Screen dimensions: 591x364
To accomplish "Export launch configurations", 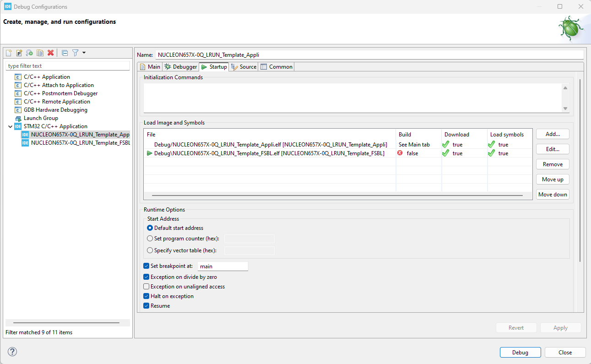I will [x=29, y=53].
